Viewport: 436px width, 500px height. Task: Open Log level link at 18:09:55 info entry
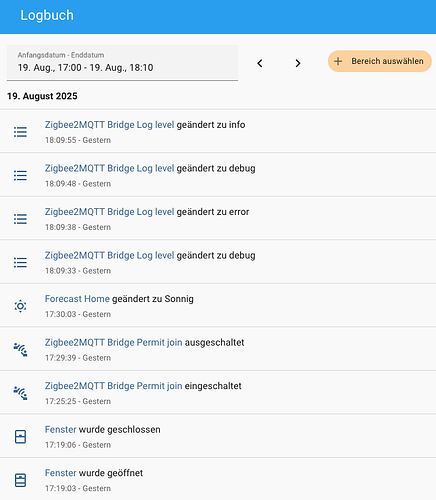pos(109,125)
